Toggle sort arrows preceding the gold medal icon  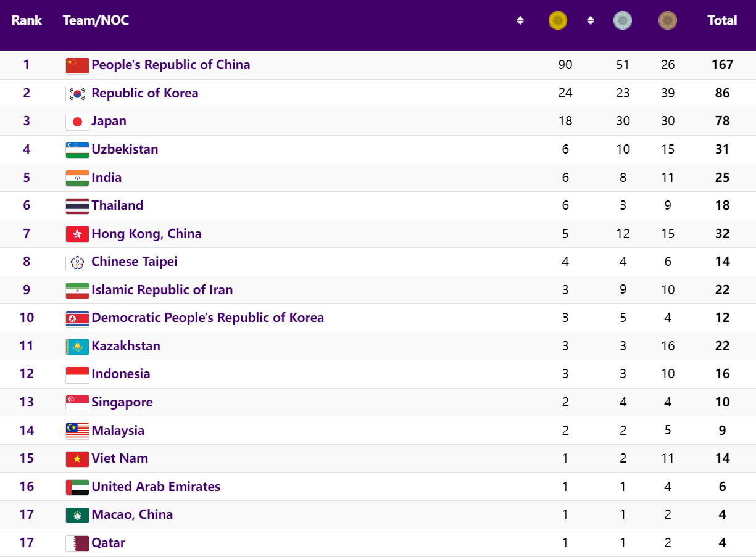(x=520, y=20)
